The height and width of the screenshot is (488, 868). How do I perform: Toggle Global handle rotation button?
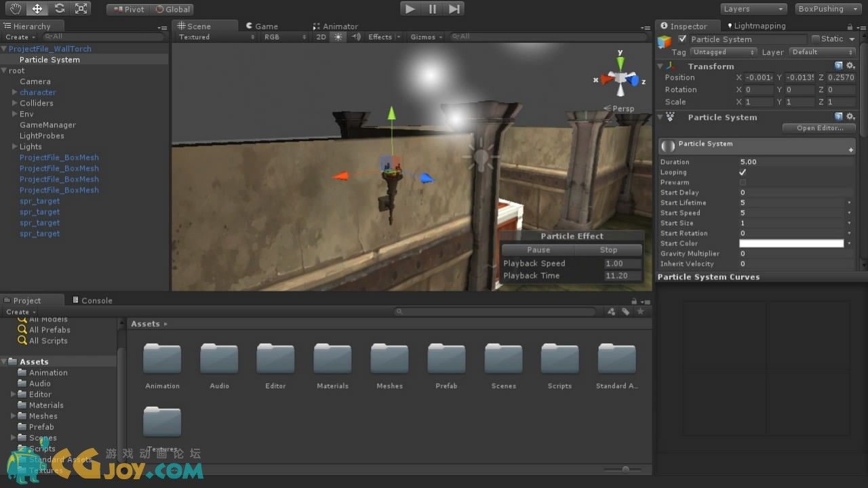coord(172,9)
